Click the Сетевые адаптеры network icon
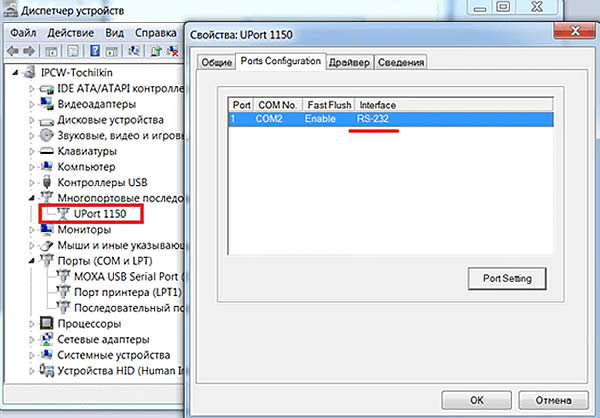The image size is (600, 418). (x=47, y=339)
